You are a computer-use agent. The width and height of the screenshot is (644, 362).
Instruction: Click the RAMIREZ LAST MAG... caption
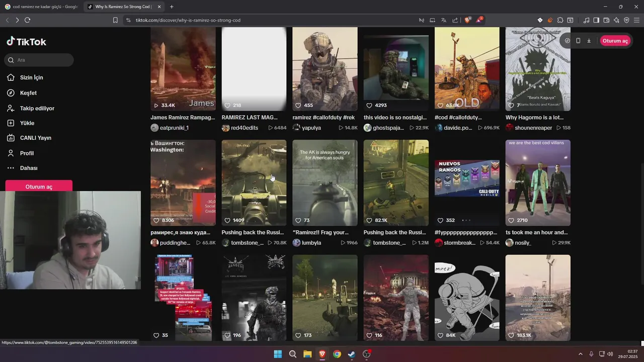tap(250, 118)
